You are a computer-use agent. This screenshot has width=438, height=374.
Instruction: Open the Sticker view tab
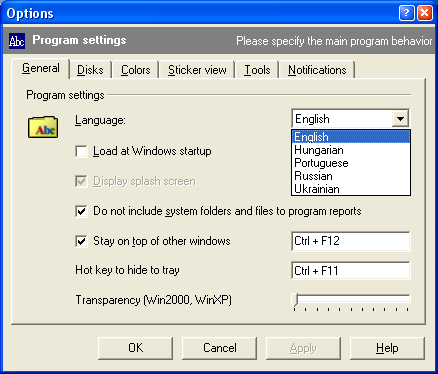[x=197, y=70]
